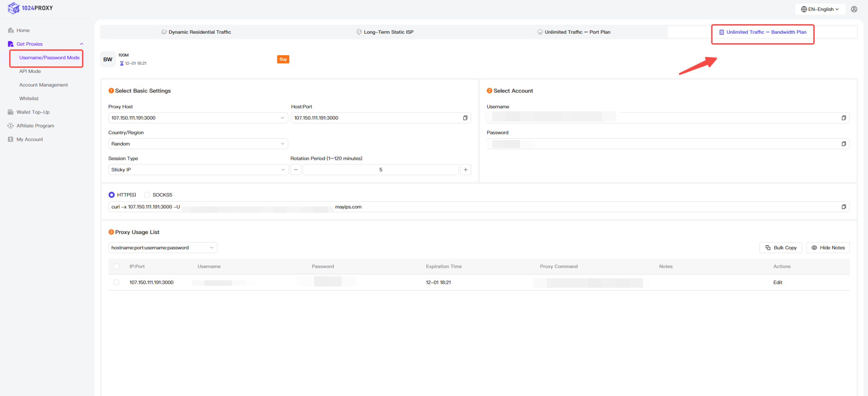
Task: Tick the select-all checkbox in table header
Action: click(116, 266)
